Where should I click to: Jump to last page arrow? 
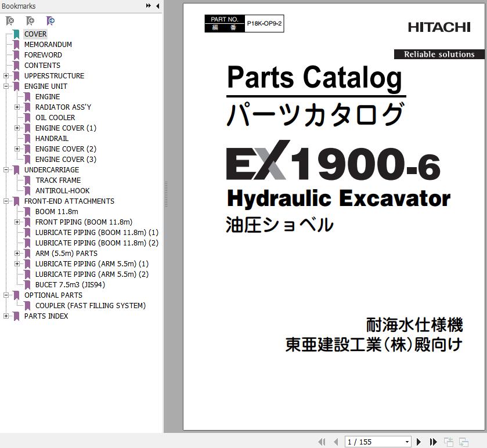click(x=433, y=442)
